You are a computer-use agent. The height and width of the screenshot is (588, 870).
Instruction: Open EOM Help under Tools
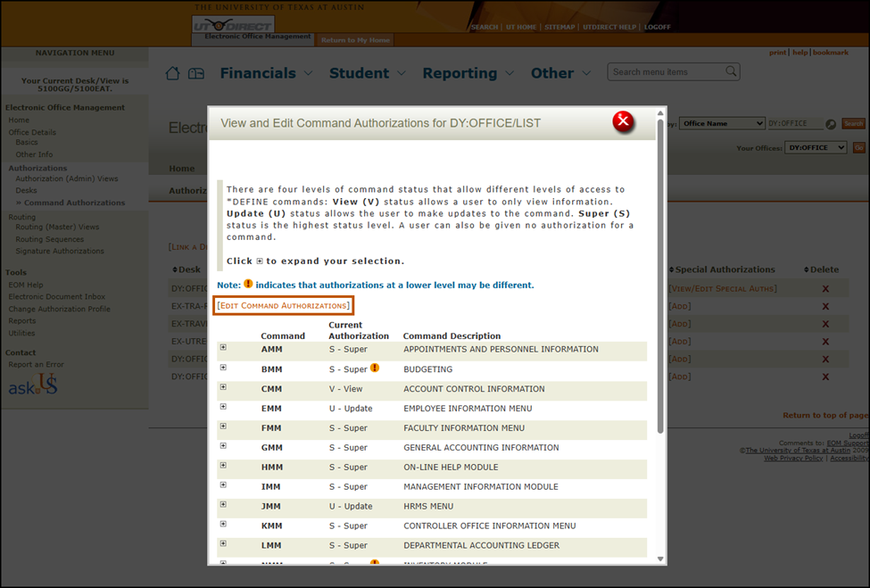pyautogui.click(x=26, y=285)
